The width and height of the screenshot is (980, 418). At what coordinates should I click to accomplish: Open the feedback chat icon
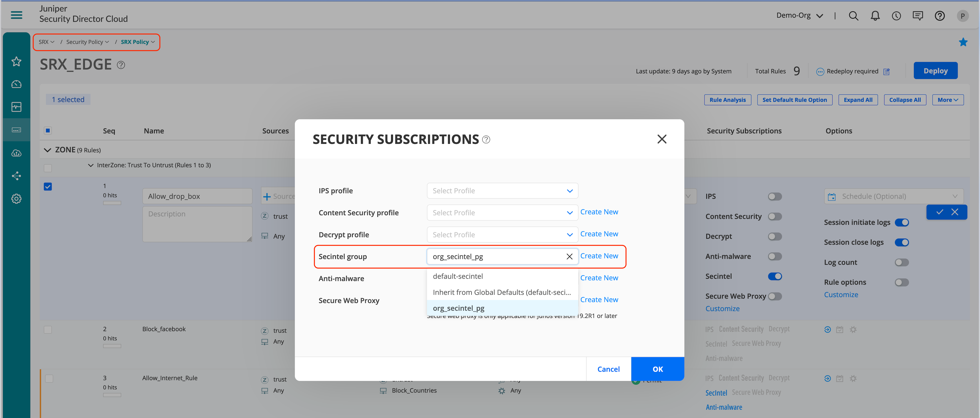pyautogui.click(x=918, y=16)
